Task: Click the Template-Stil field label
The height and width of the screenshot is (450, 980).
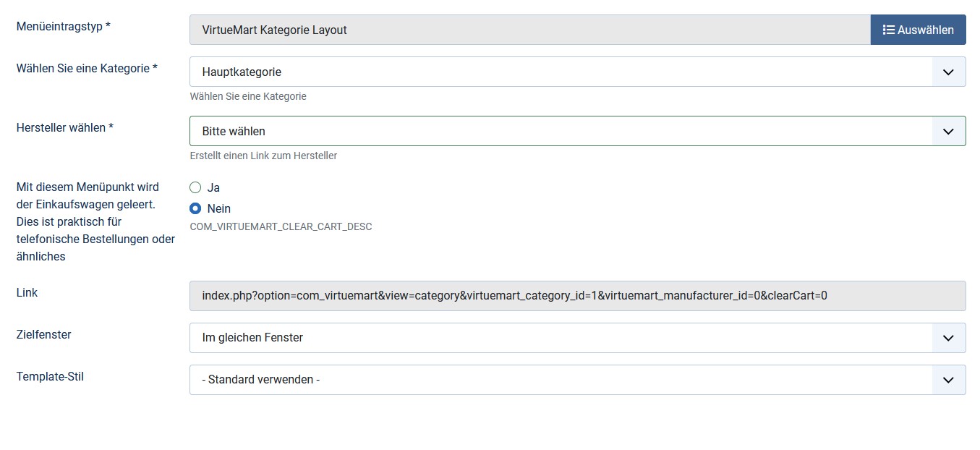Action: point(50,376)
